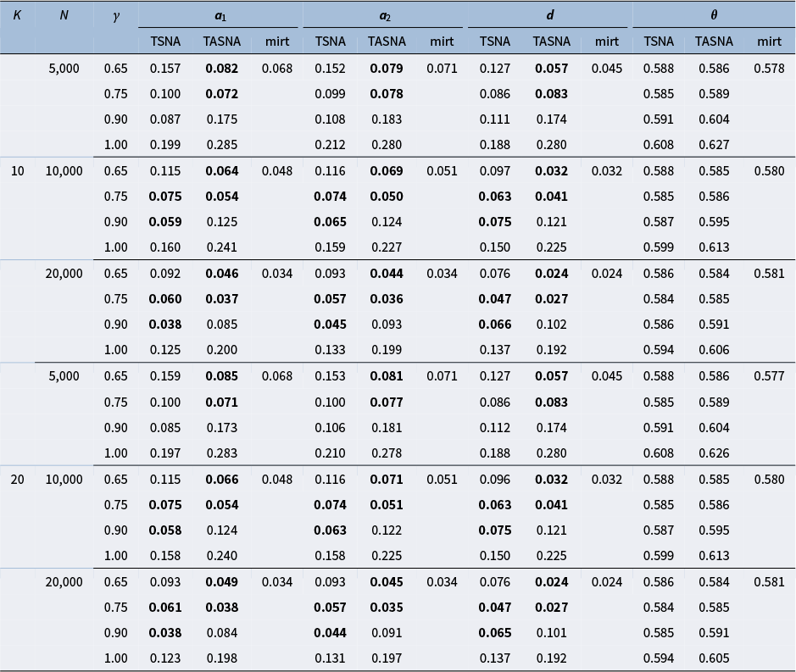
Task: Select the N column header
Action: tap(64, 14)
